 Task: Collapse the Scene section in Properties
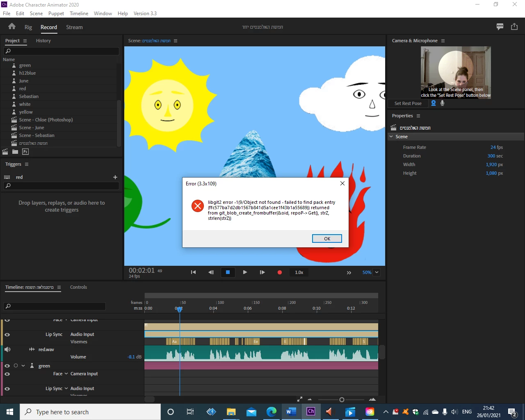coord(391,137)
